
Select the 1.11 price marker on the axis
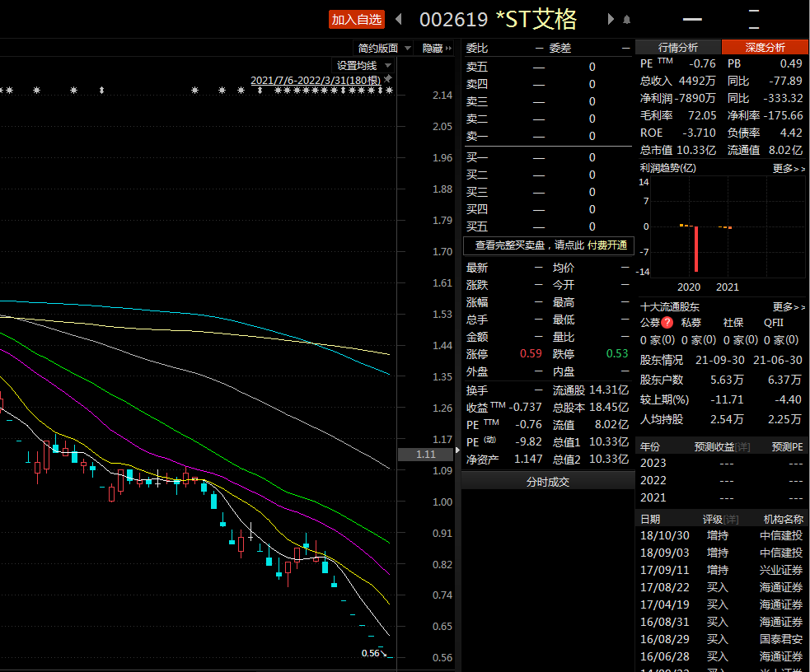426,455
